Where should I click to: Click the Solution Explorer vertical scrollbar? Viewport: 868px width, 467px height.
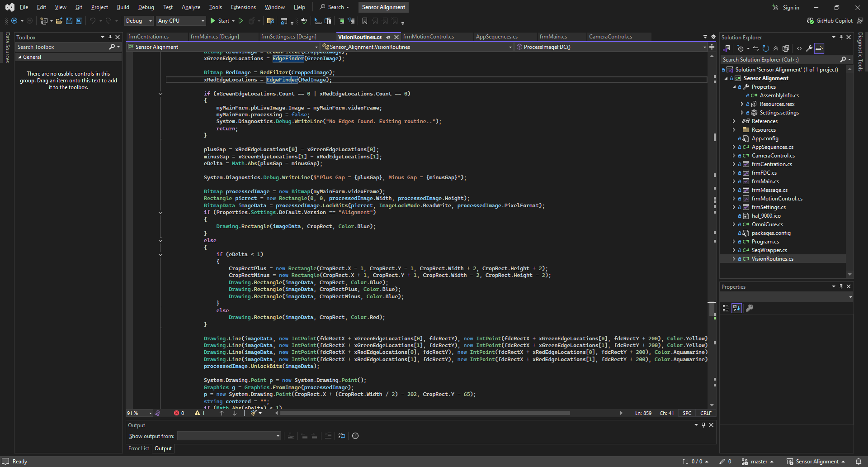coord(849,172)
